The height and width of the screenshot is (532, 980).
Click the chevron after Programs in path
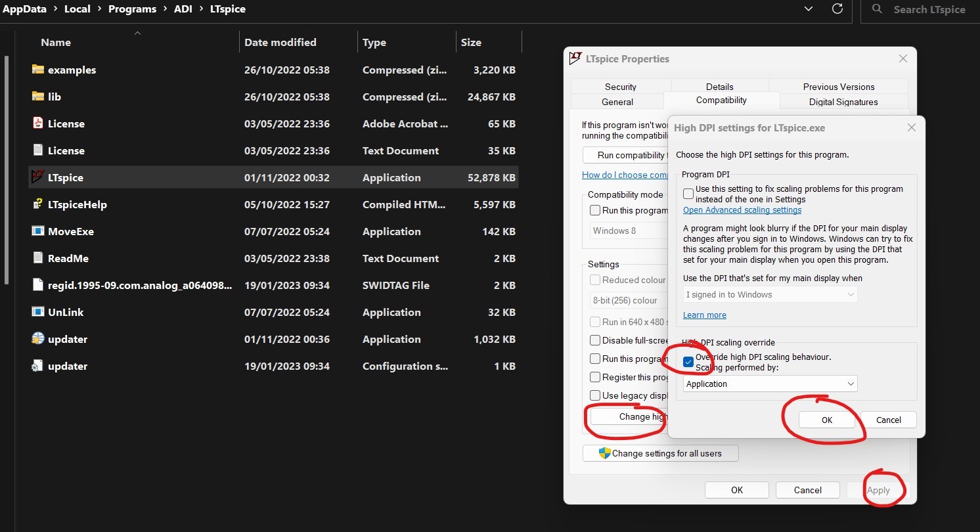click(165, 9)
